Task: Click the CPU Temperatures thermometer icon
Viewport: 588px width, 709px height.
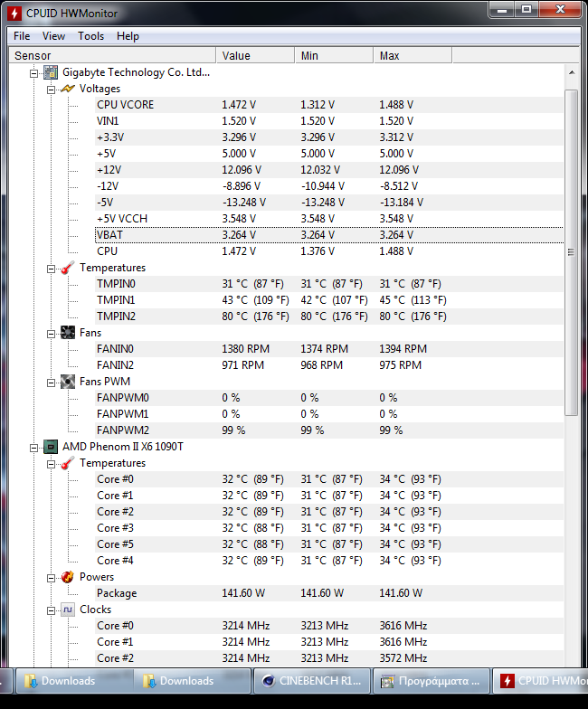Action: click(x=67, y=463)
